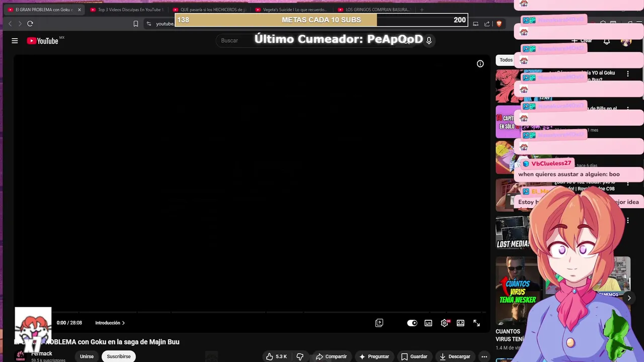Switch to 'LOS GRINGOS COMPRAN BASURA' tab

coord(373,10)
